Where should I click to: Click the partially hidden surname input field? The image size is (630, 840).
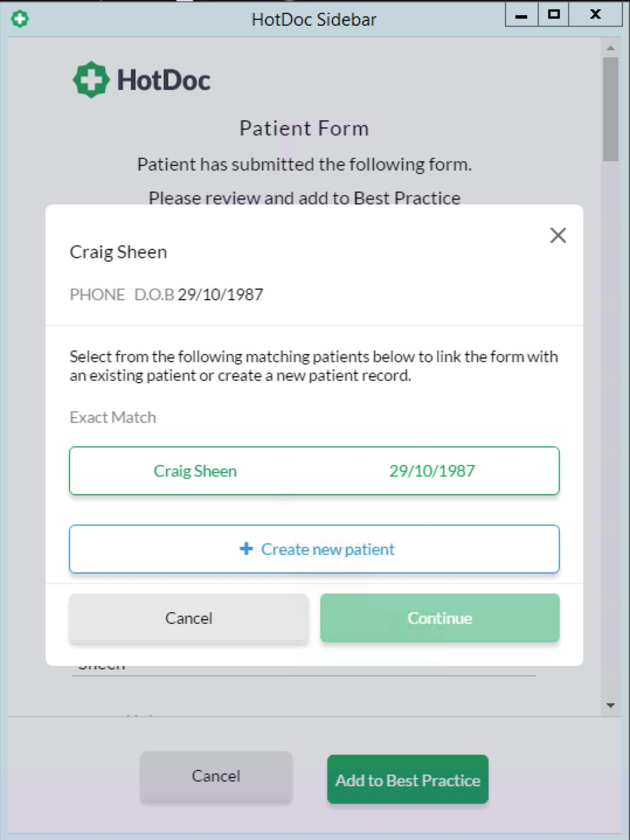[x=304, y=671]
